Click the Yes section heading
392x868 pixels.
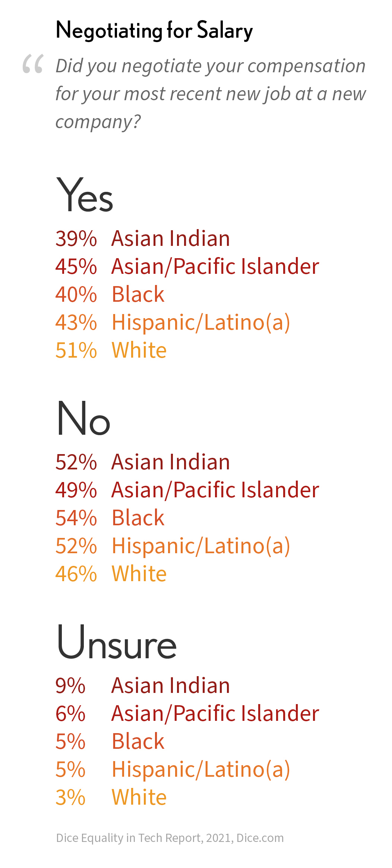(85, 195)
